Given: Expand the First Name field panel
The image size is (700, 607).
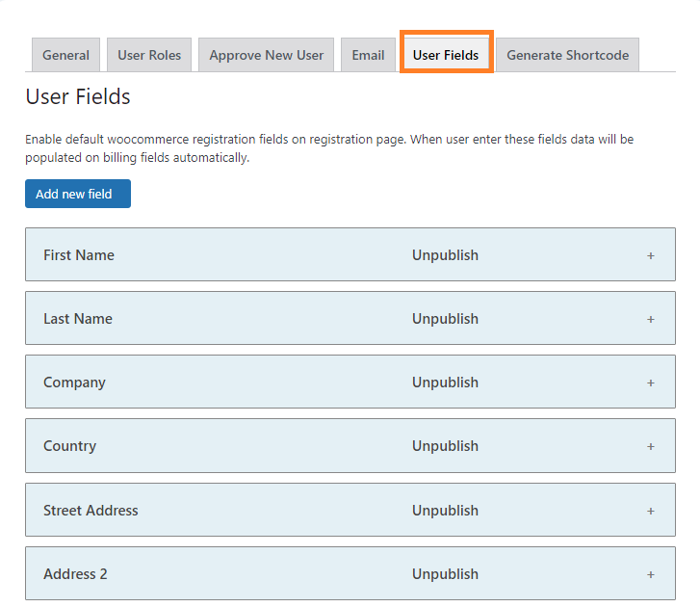Looking at the screenshot, I should 350,254.
